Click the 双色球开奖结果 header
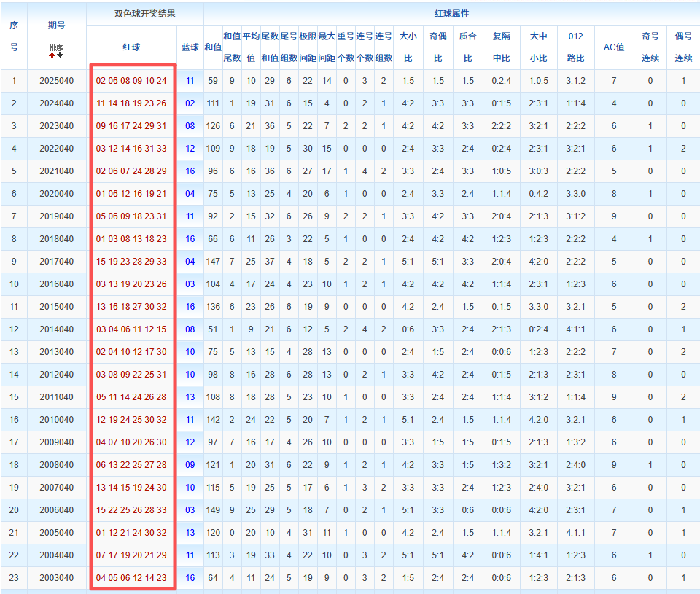Image resolution: width=700 pixels, height=594 pixels. [144, 13]
